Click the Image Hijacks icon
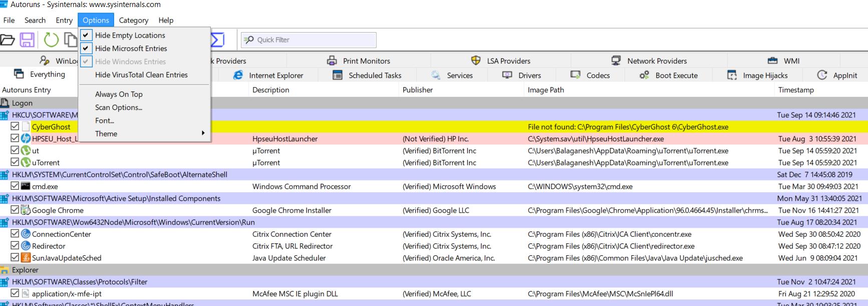Image resolution: width=868 pixels, height=306 pixels. tap(732, 75)
